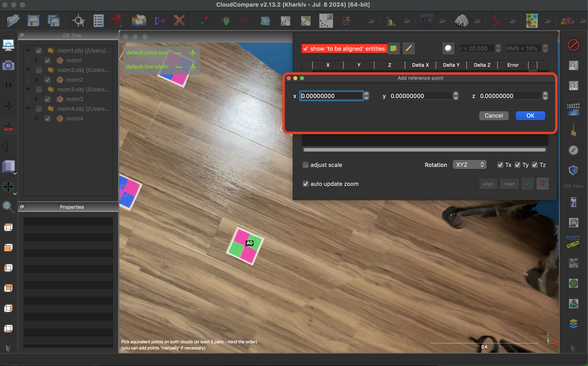Uncheck auto update zoom
This screenshot has width=588, height=366.
[x=306, y=184]
